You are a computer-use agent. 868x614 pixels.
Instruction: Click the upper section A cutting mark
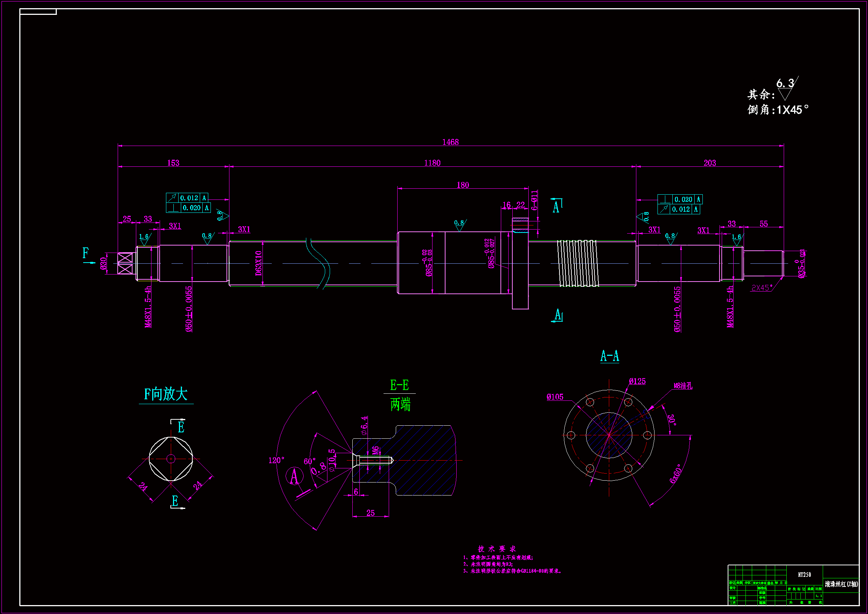click(x=556, y=206)
